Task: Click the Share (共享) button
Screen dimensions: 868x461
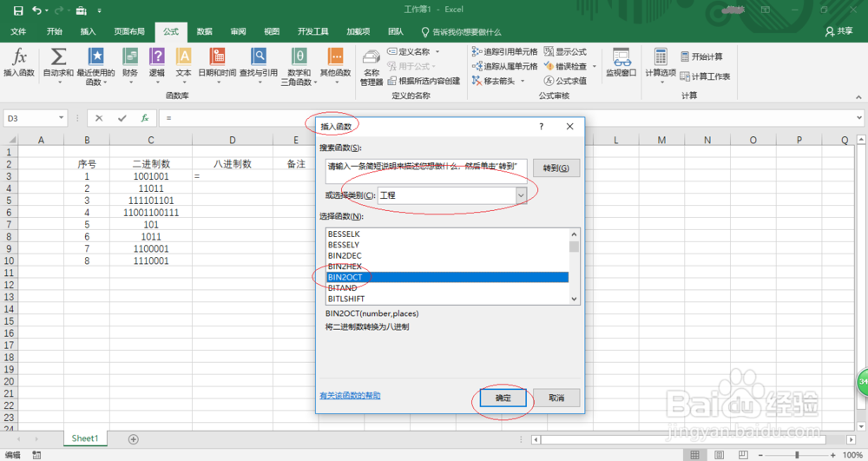Action: point(839,31)
